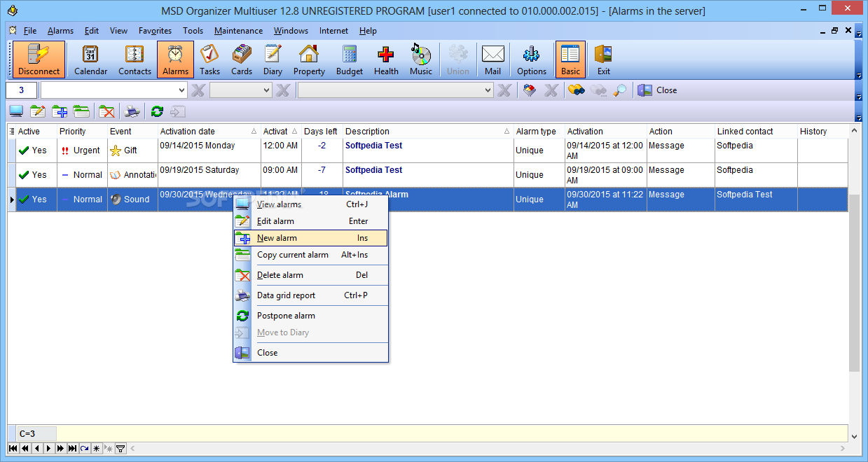Open the Music module
This screenshot has width=868, height=462.
(421, 59)
